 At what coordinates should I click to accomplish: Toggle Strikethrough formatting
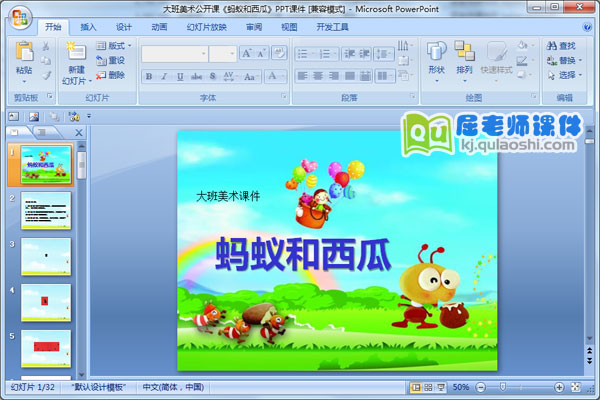click(196, 76)
